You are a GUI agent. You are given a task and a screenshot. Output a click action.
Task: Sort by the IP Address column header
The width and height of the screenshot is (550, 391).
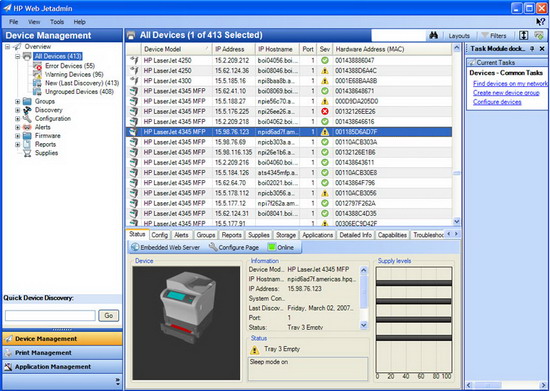[233, 49]
